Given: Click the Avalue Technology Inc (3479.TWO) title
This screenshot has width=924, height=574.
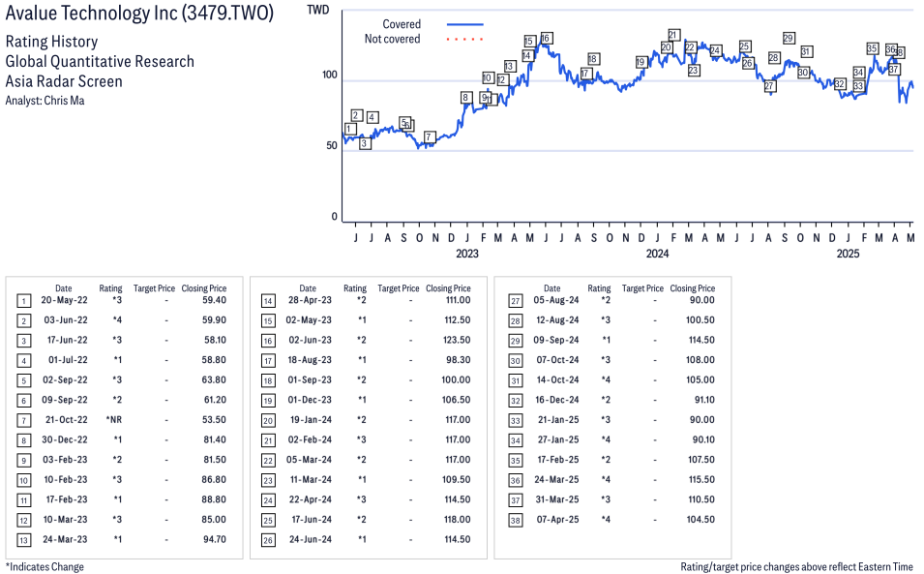Looking at the screenshot, I should pos(139,14).
